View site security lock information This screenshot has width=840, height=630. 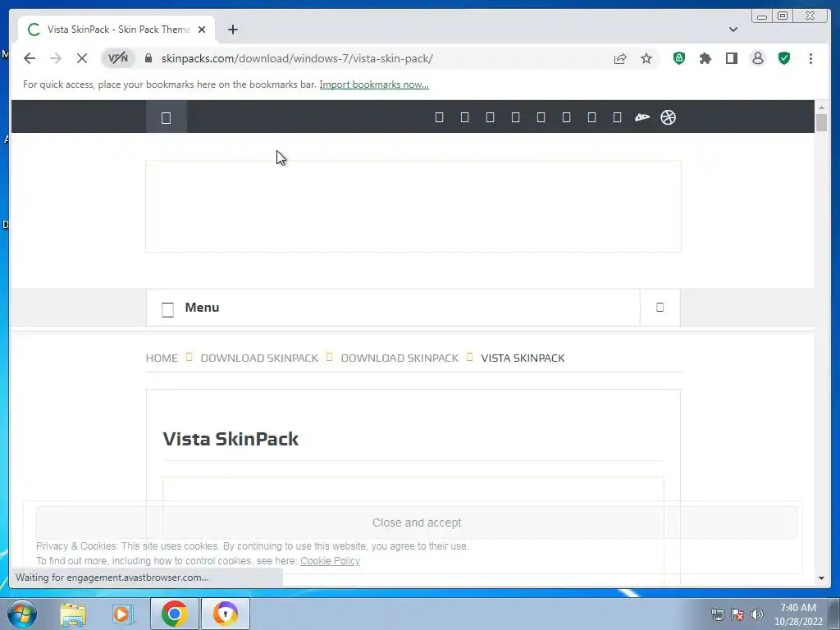[148, 58]
